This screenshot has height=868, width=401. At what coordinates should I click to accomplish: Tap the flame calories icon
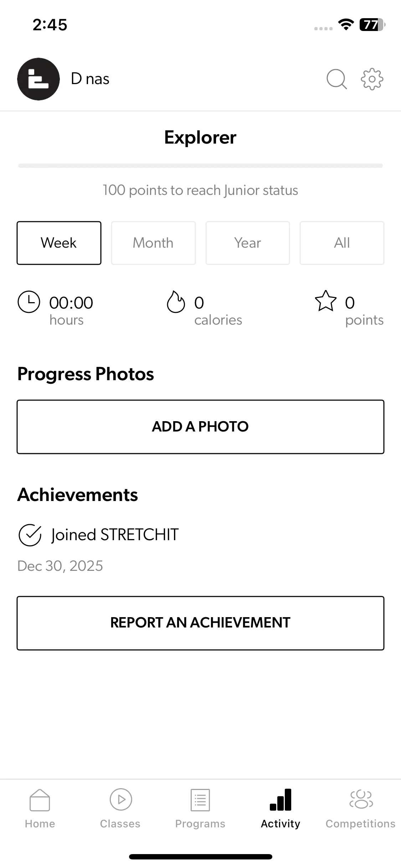(x=176, y=302)
